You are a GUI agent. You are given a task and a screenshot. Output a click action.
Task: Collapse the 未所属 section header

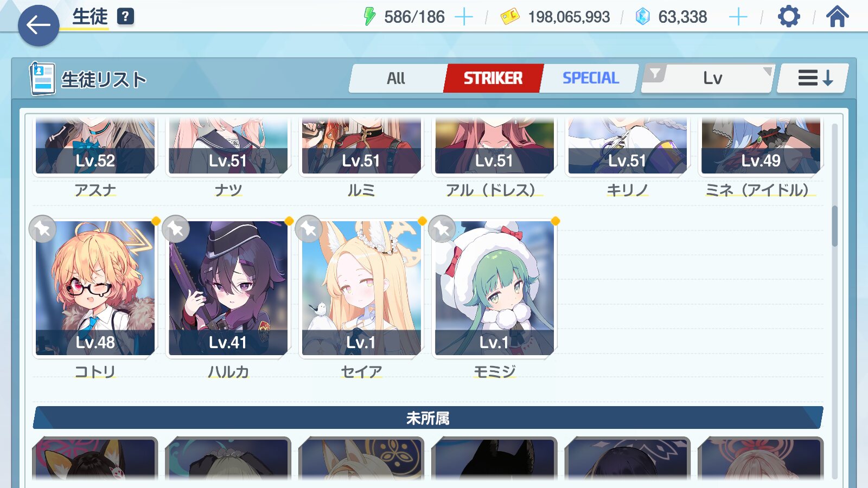pyautogui.click(x=427, y=418)
